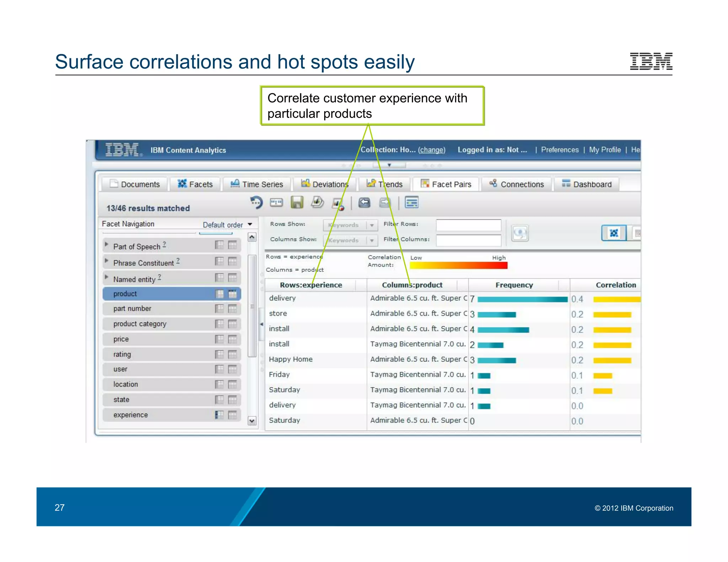This screenshot has width=728, height=562.
Task: Click the chart icon with red badge
Action: pos(338,204)
